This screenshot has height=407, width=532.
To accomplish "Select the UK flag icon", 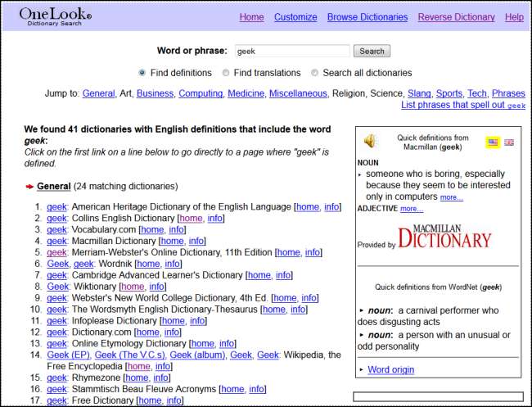I will coord(508,142).
